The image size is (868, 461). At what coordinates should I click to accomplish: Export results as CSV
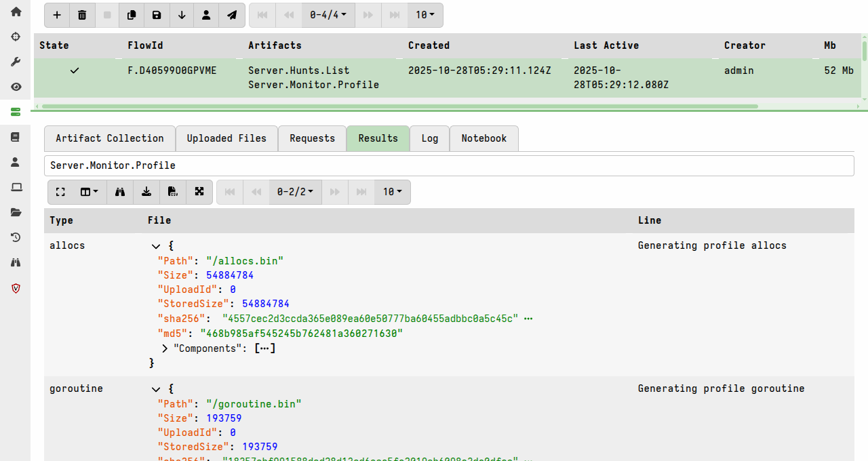click(173, 192)
